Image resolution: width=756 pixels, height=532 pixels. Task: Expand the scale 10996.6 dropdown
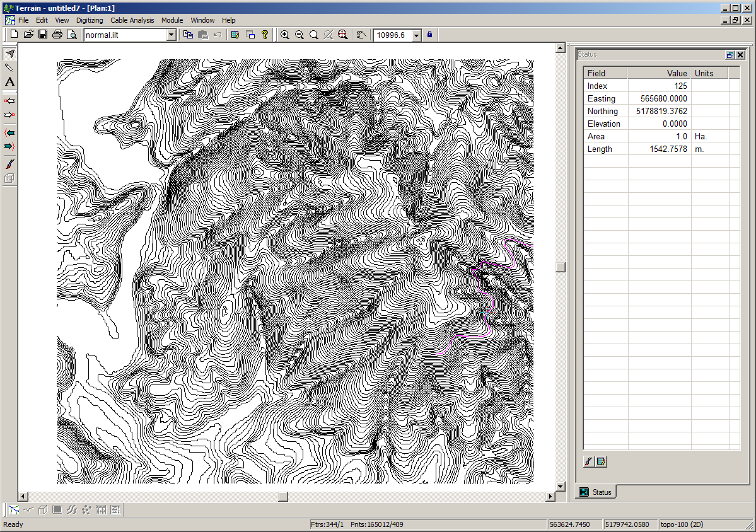click(416, 35)
